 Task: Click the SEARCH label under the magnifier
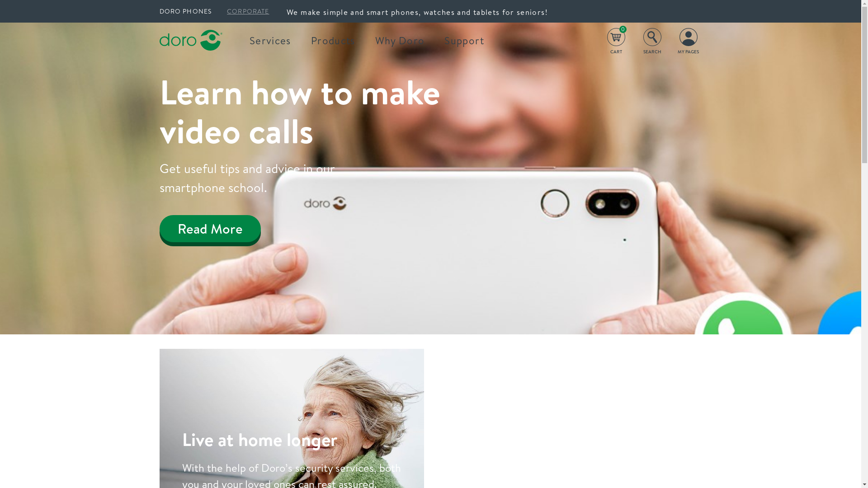coord(652,52)
